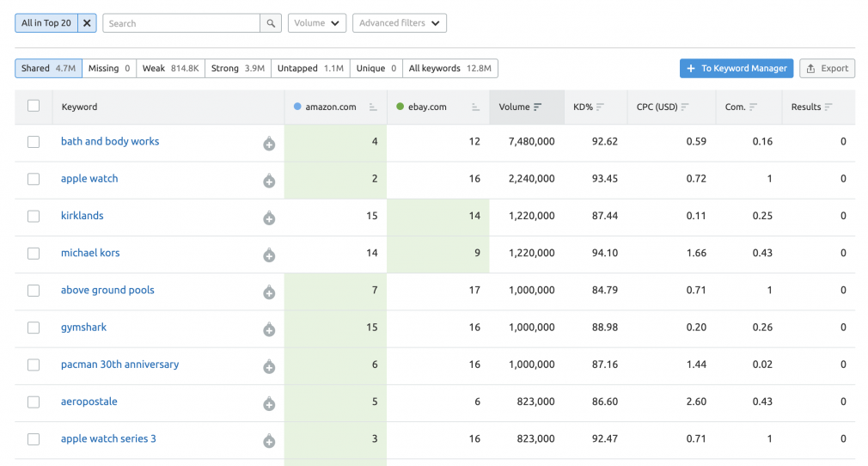Click volume 2,240,000 cell
The height and width of the screenshot is (466, 868).
tap(531, 179)
